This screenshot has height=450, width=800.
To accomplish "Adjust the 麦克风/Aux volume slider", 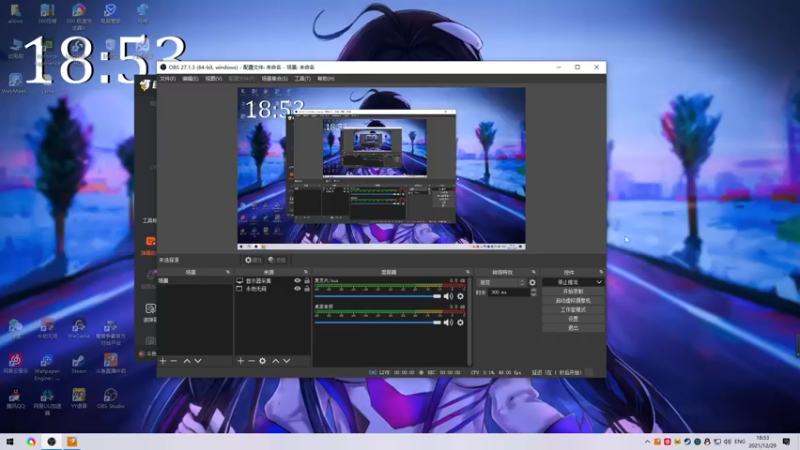I will coord(378,296).
